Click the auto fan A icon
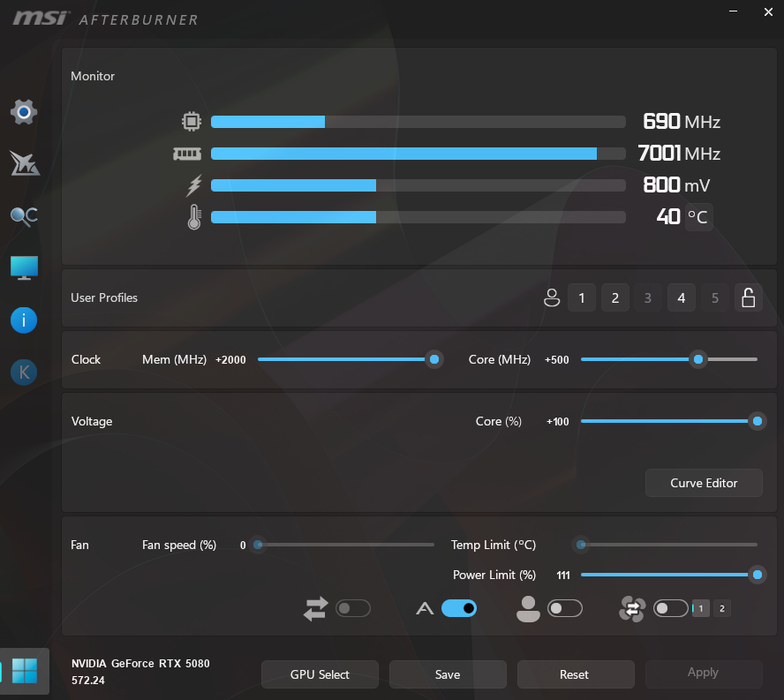 pos(425,608)
